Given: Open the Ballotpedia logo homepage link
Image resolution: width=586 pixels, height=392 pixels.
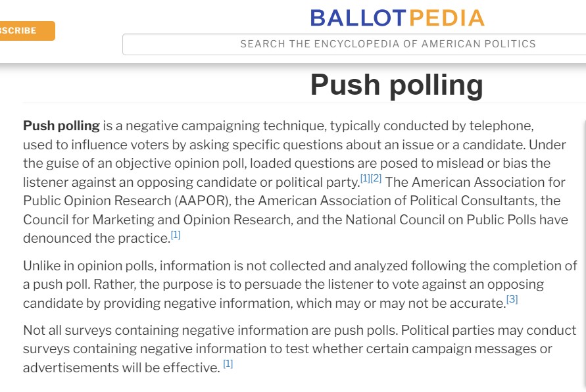Looking at the screenshot, I should (397, 18).
